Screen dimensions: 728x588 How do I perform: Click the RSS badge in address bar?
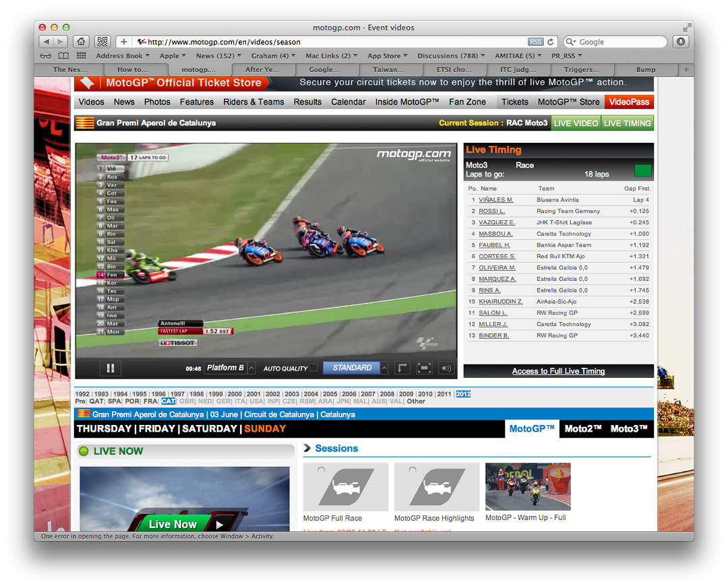(x=535, y=42)
